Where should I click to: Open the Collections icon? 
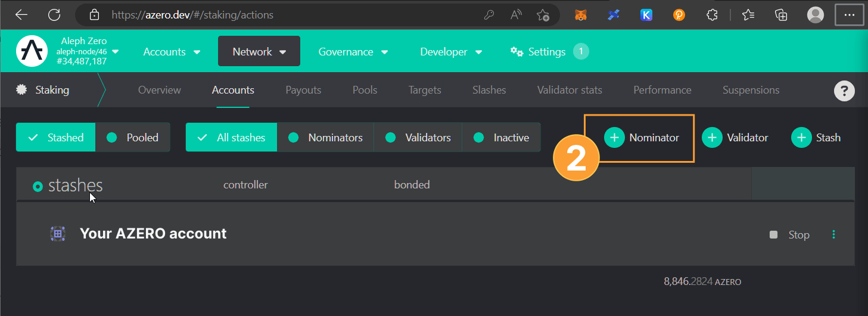pos(781,15)
